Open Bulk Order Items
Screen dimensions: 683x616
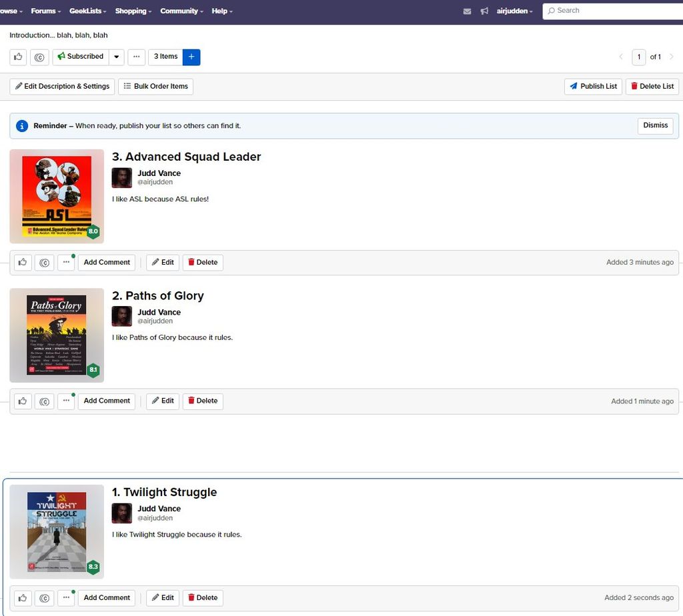point(155,86)
